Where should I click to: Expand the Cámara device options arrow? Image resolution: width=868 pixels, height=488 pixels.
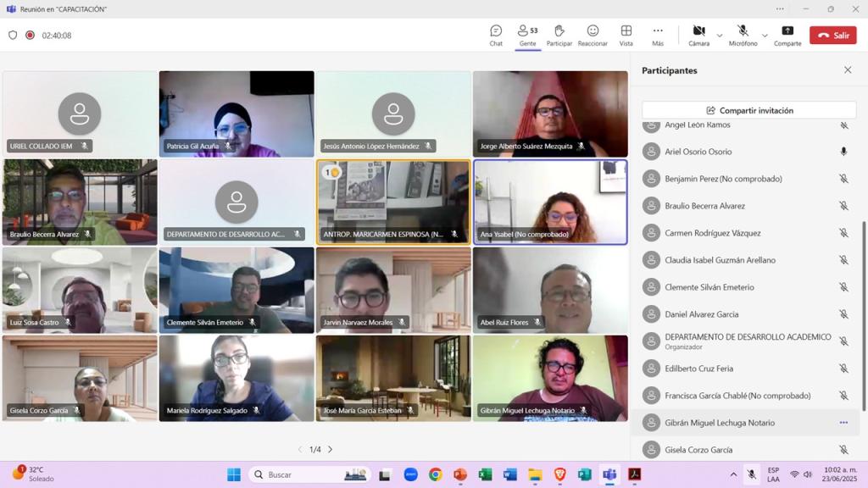720,36
